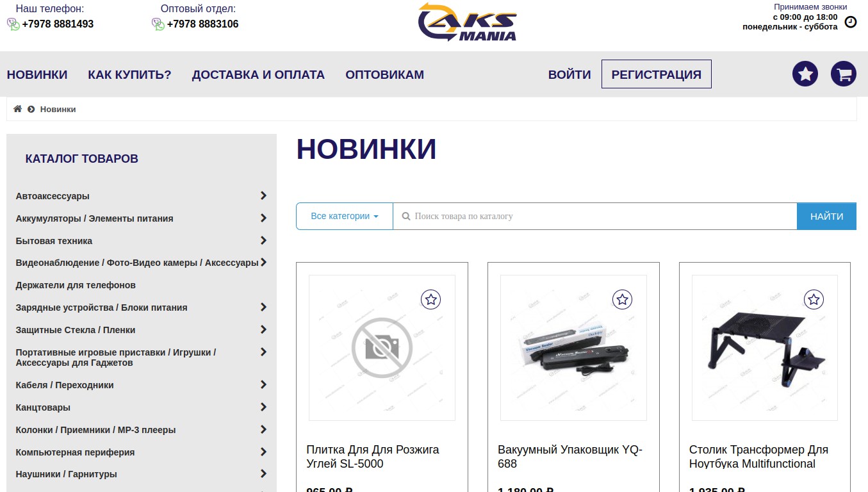868x492 pixels.
Task: Expand the Колонки / Приемники / MP-3 плееры arrow
Action: pyautogui.click(x=263, y=429)
